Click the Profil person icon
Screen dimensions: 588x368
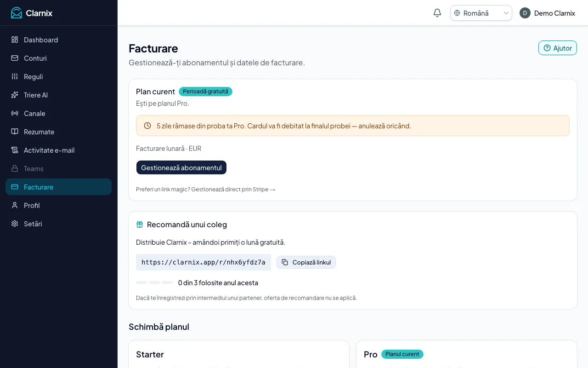click(15, 205)
